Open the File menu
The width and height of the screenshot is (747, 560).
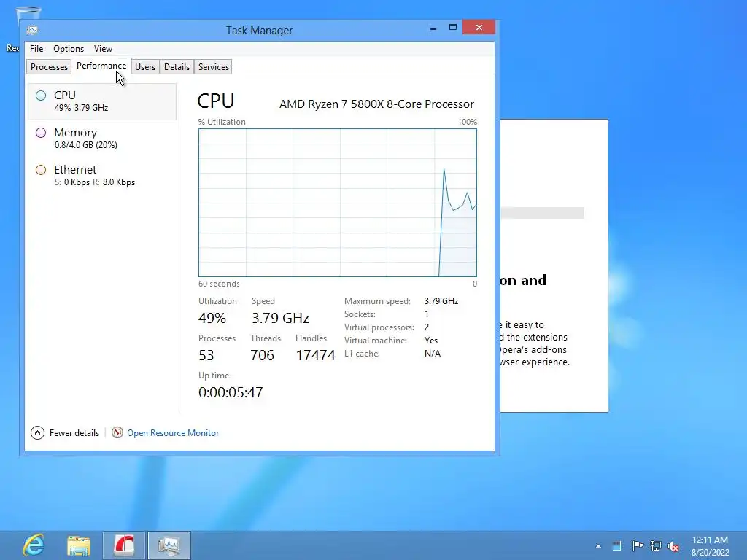(x=36, y=49)
